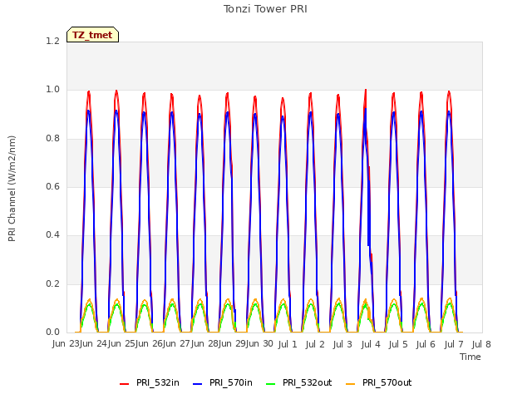Click the TZ_tmet annotation label
The image size is (532, 399).
92,35
